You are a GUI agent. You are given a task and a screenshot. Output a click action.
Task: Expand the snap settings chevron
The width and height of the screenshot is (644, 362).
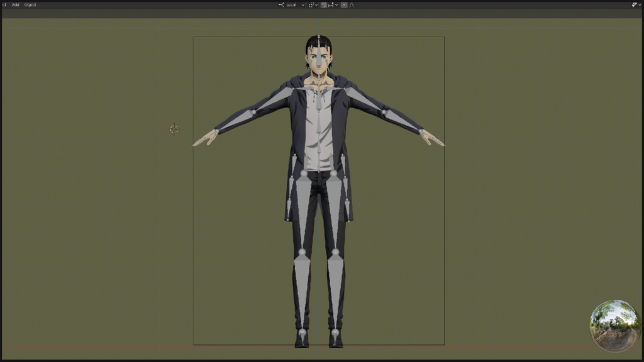coord(335,5)
